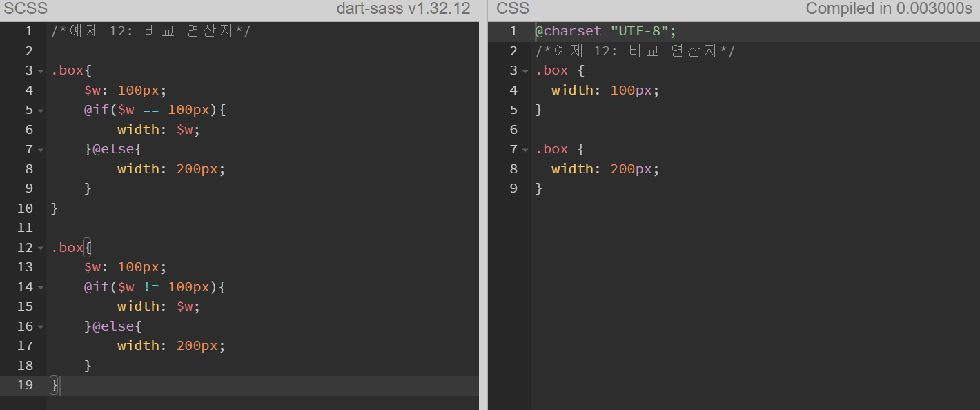Viewport: 980px width, 410px height.
Task: Fold the @else block at SCSS line 7
Action: tap(41, 150)
